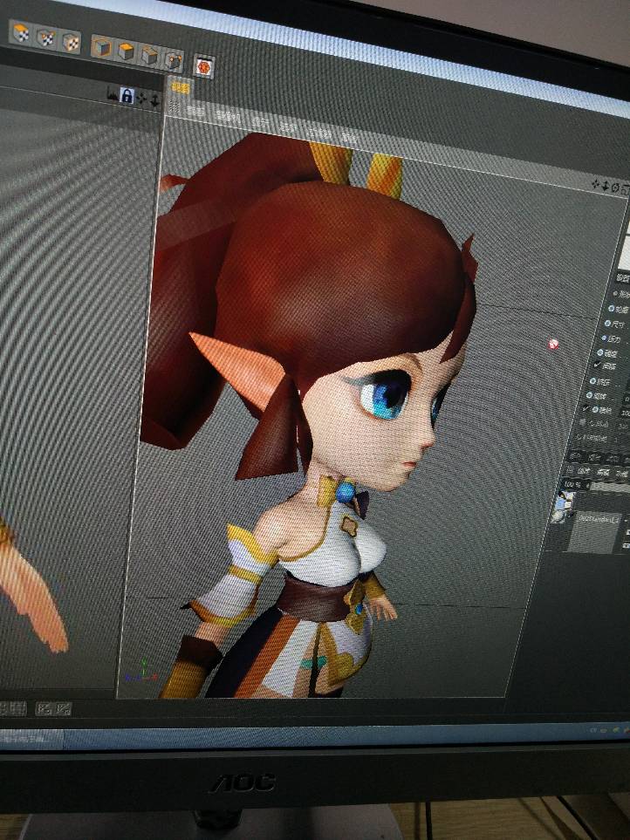Viewport: 630px width, 840px height.
Task: Select checkered cube icon with orange corner points
Action: pyautogui.click(x=46, y=38)
